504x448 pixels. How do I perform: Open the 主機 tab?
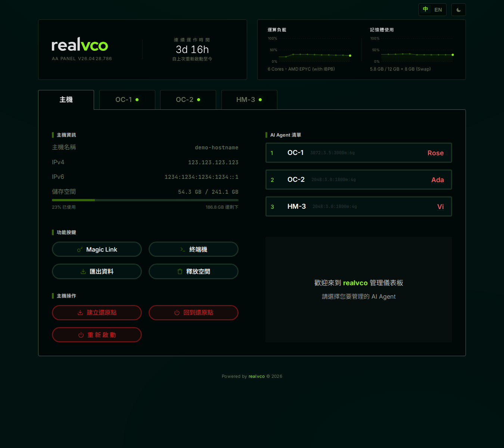66,100
